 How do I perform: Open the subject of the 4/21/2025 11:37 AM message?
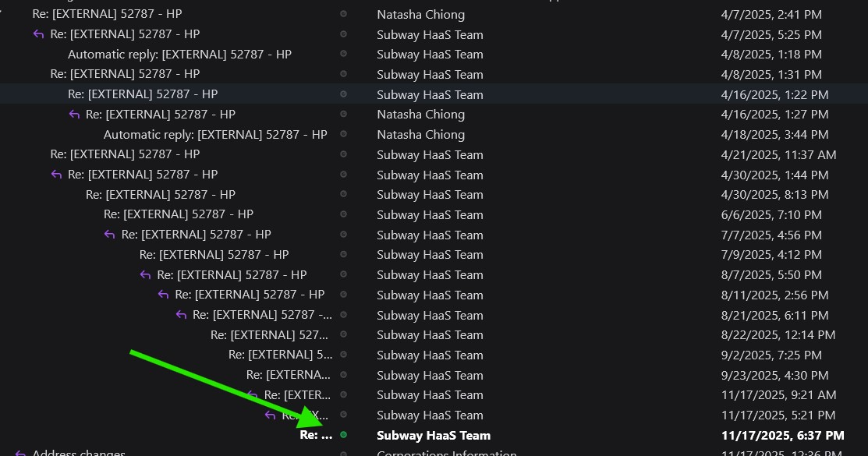point(125,154)
